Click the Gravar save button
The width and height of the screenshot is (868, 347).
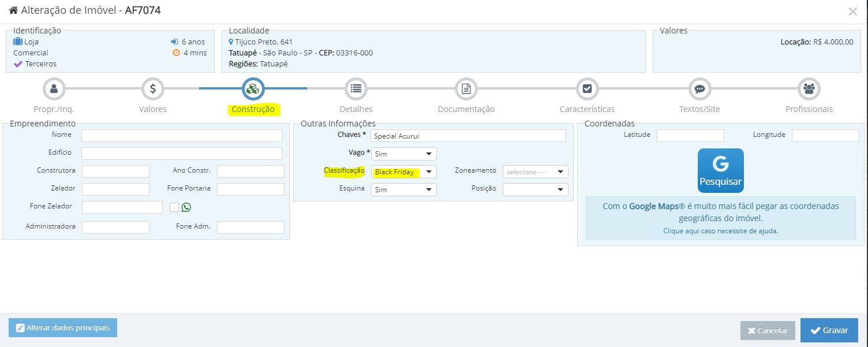tap(829, 330)
